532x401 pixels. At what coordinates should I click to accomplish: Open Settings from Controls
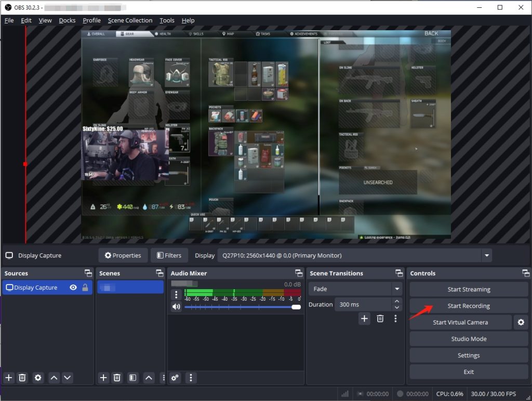(469, 355)
